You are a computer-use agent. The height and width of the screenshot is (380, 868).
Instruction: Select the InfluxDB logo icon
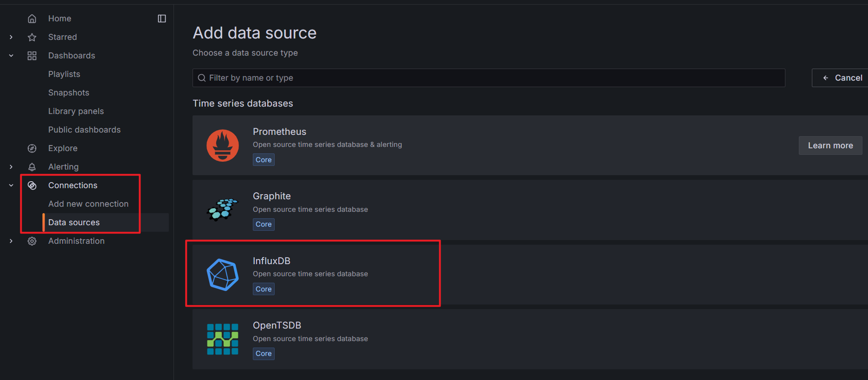tap(223, 275)
